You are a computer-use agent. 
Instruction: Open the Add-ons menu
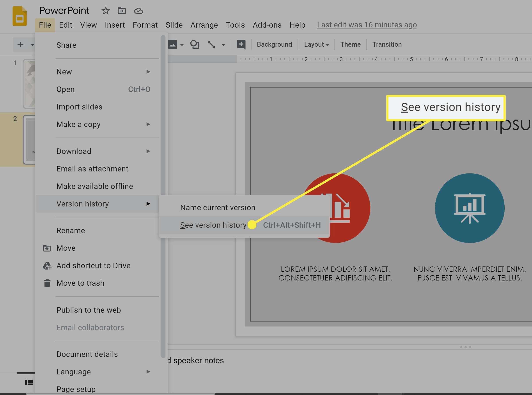(267, 25)
